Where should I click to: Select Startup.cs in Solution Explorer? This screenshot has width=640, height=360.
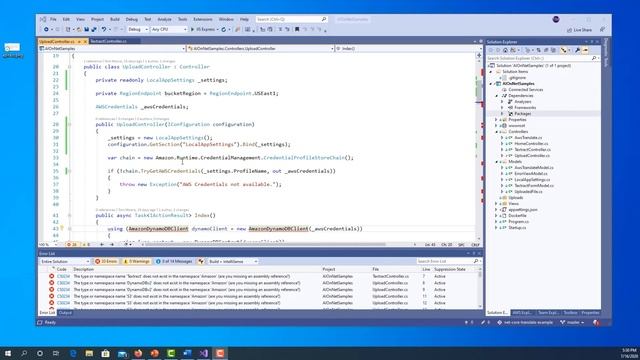(517, 228)
